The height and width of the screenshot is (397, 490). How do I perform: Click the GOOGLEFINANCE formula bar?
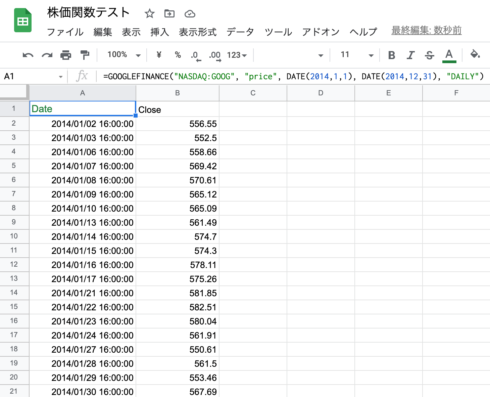point(293,77)
